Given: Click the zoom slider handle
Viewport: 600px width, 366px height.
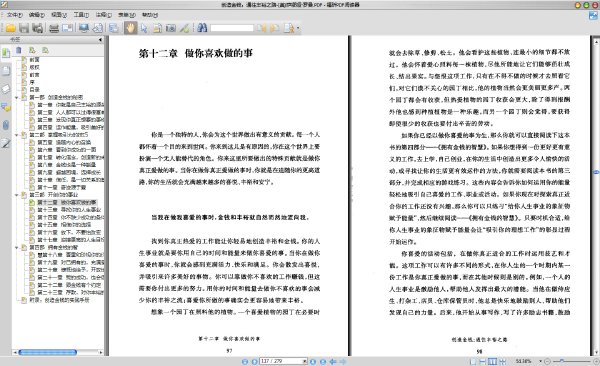Looking at the screenshot, I should (x=562, y=361).
